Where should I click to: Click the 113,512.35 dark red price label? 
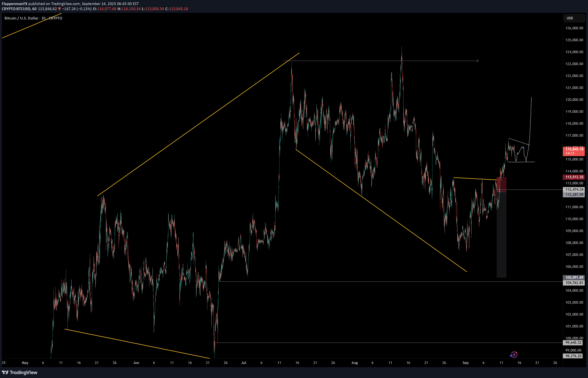click(574, 177)
